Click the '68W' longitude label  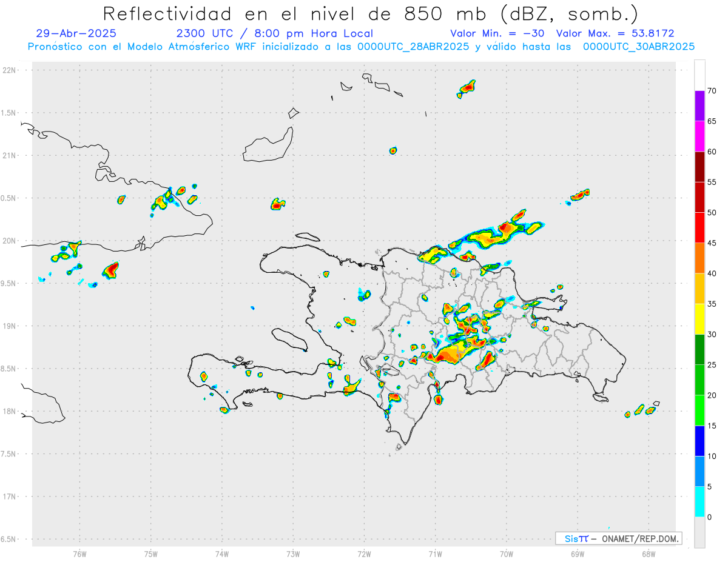[x=649, y=554]
